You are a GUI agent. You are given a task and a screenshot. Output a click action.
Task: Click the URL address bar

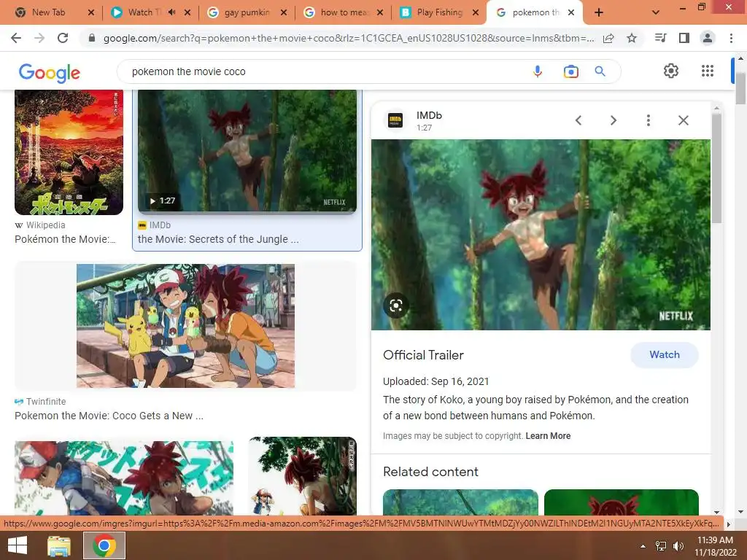click(348, 38)
